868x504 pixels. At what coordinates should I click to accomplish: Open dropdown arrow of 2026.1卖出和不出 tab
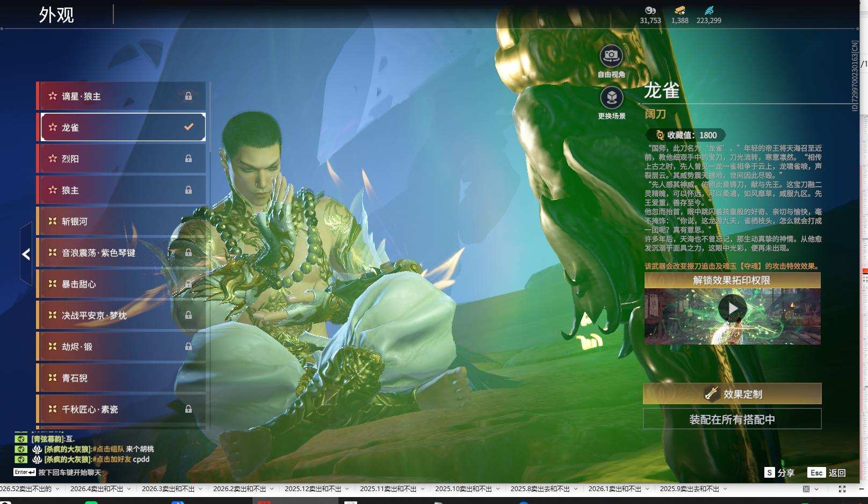(647, 489)
